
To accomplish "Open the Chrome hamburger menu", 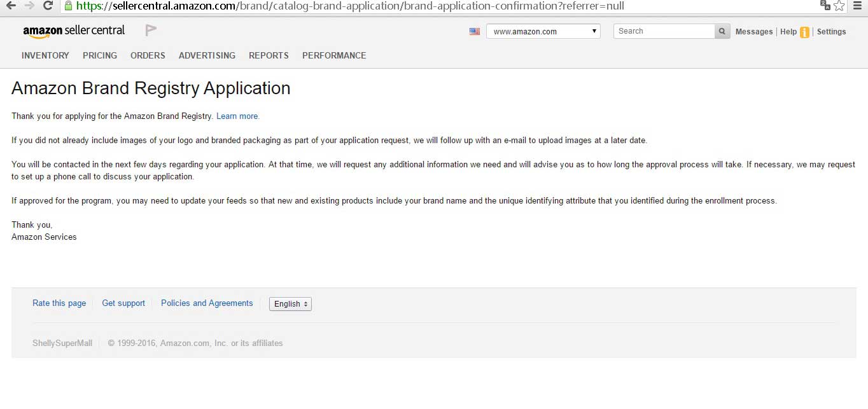I will pos(857,6).
